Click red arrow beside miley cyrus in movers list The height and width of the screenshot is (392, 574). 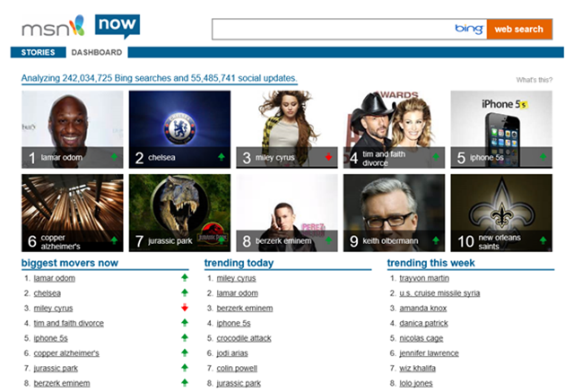[185, 308]
